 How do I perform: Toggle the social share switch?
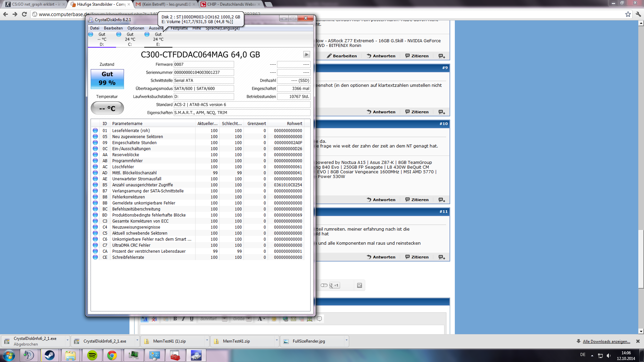coord(324,285)
